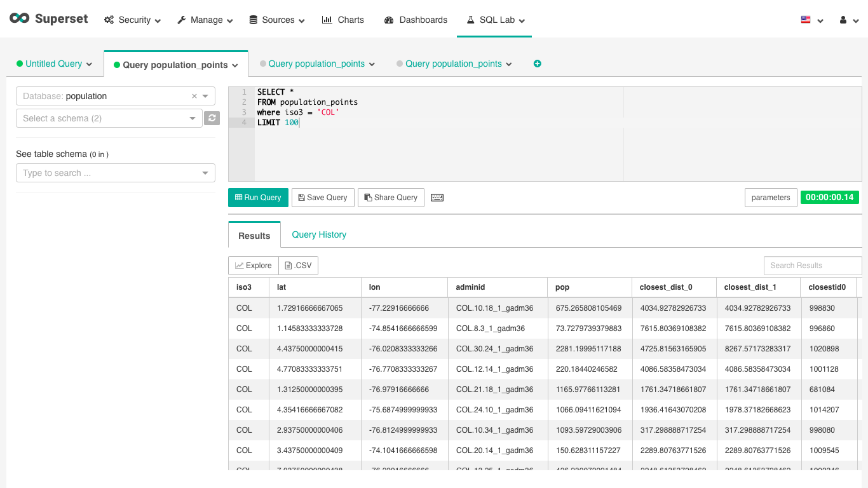
Task: Switch to the Query History tab
Action: click(319, 234)
